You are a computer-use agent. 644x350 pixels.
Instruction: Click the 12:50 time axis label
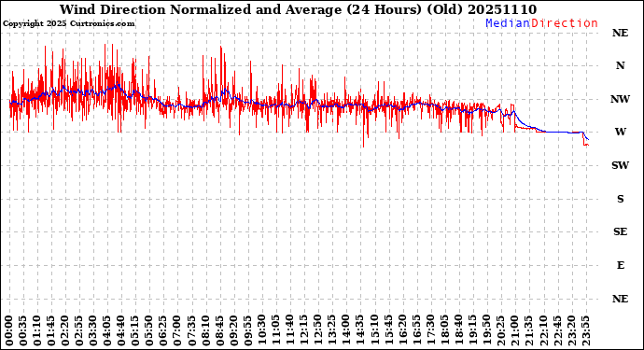pyautogui.click(x=318, y=330)
